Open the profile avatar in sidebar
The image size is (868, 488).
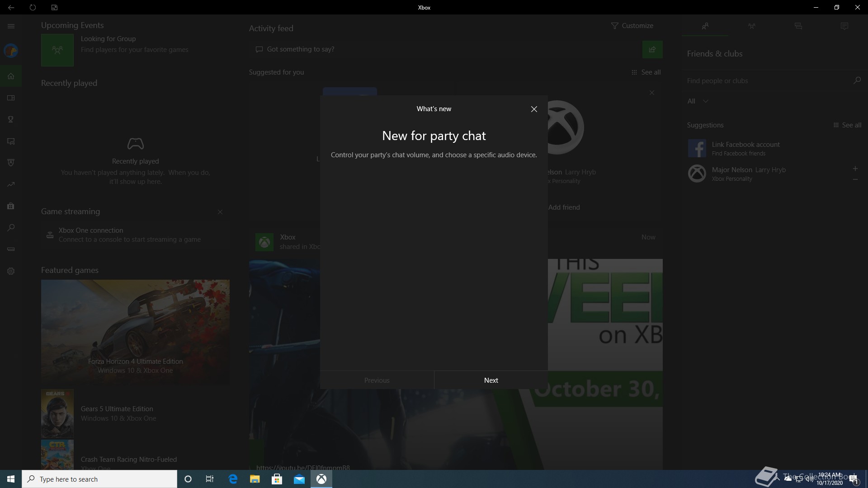coord(11,51)
